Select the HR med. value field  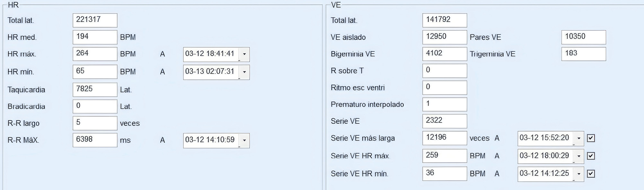tap(95, 37)
